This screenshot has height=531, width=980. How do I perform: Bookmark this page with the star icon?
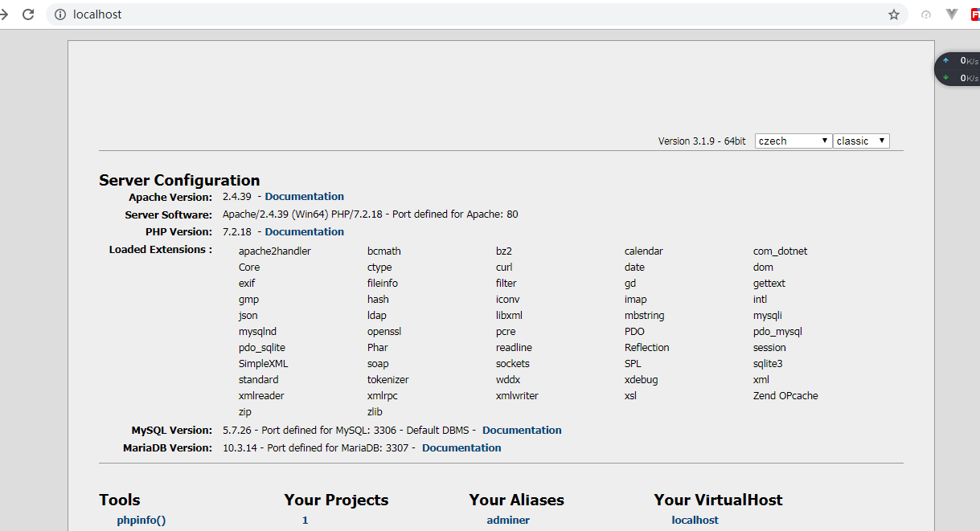tap(894, 14)
